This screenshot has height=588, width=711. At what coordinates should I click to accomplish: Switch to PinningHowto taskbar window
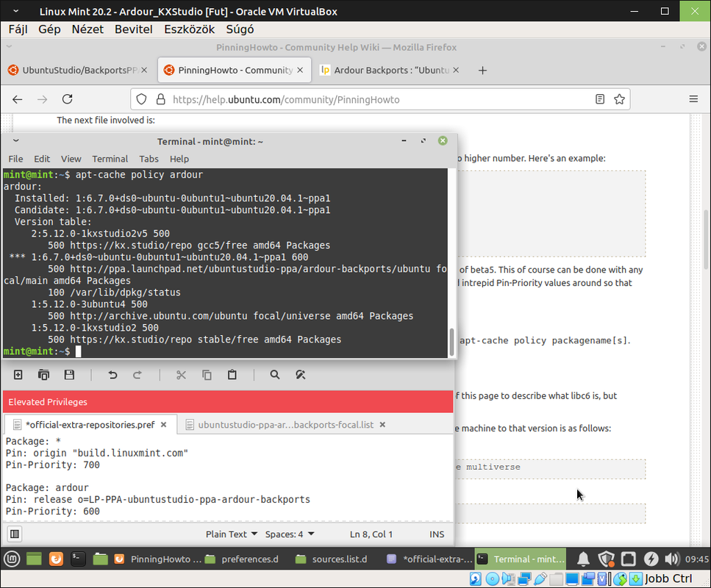coord(157,559)
